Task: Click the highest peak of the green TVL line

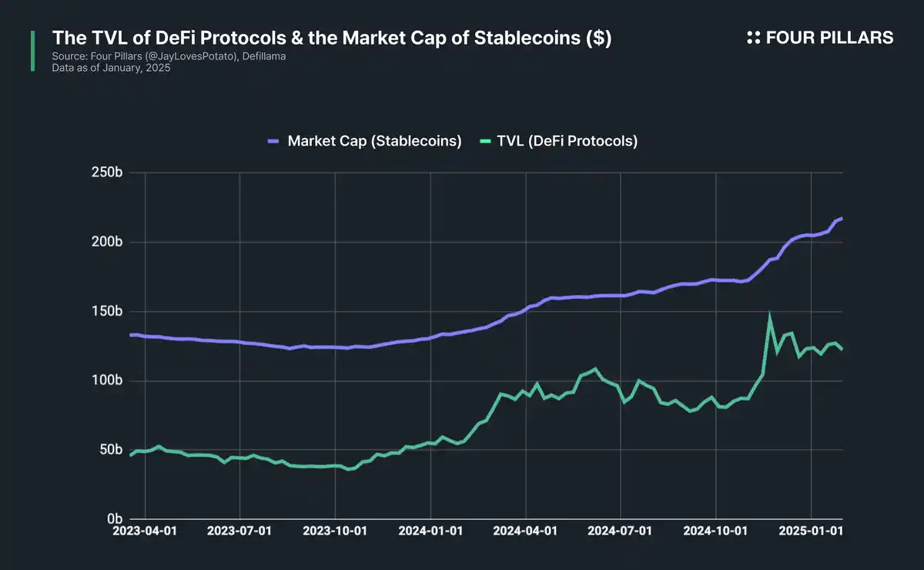Action: tap(769, 314)
